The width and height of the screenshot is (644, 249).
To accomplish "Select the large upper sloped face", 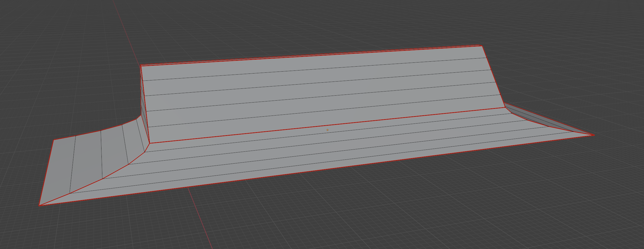I will [318, 91].
